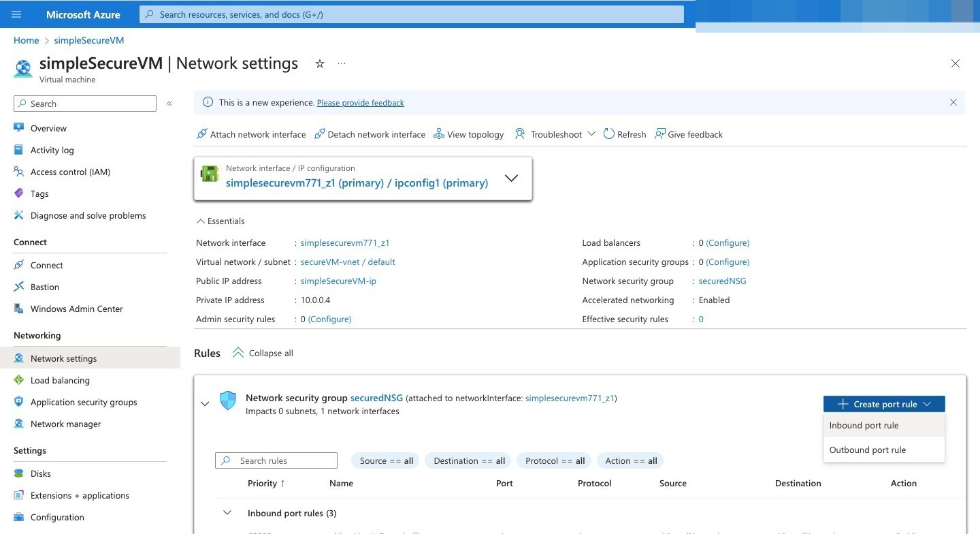Configure admin security rules

[330, 319]
